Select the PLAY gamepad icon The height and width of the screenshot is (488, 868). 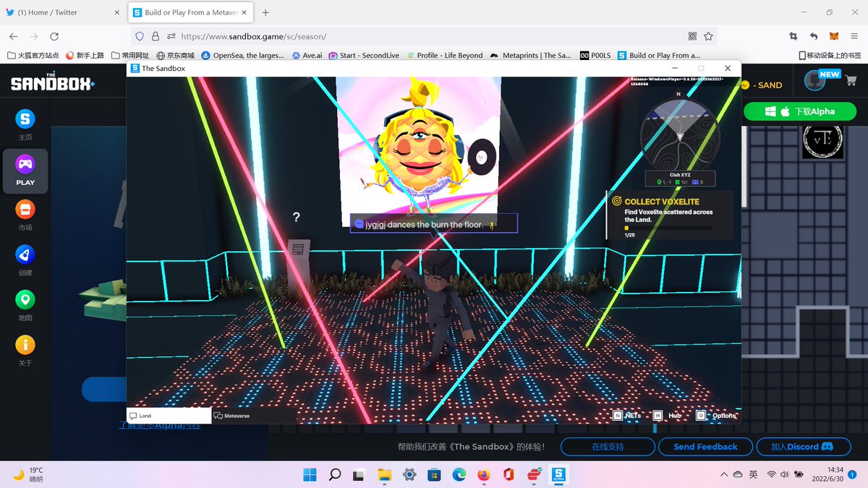25,165
